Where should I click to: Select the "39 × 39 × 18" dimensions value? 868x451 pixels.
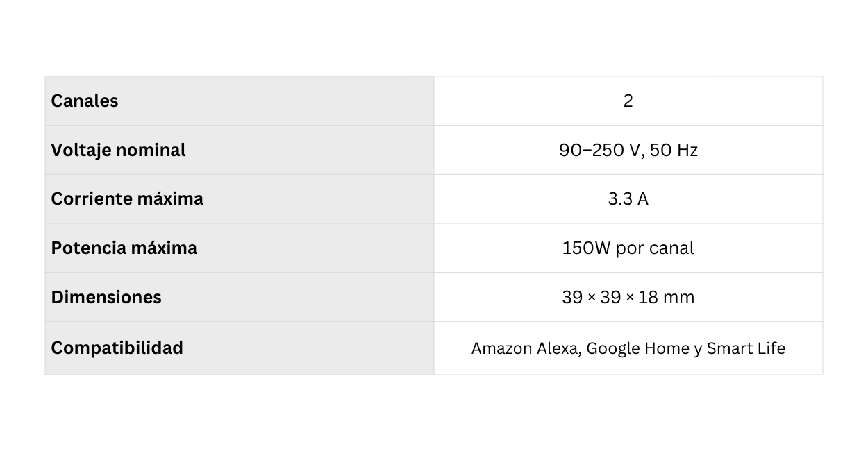[610, 298]
